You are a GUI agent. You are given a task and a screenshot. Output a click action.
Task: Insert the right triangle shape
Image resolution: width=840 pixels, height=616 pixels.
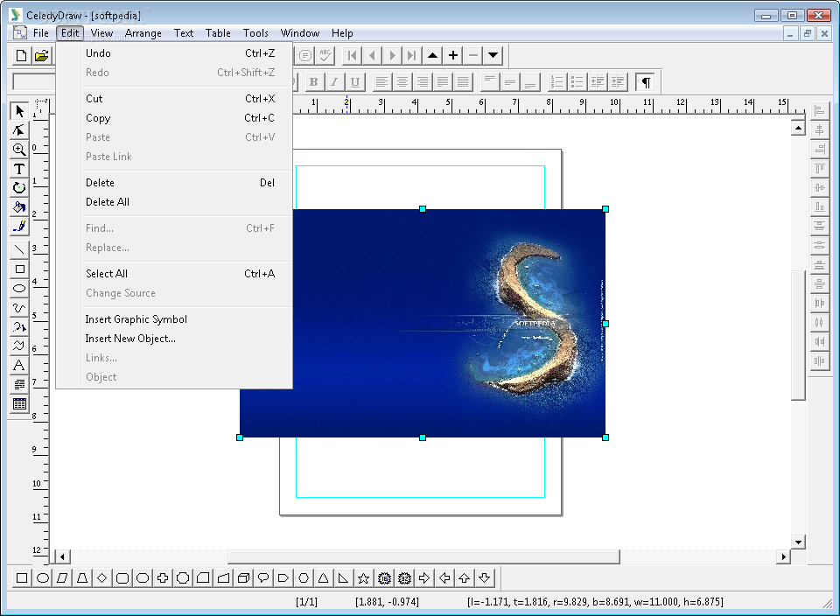[x=343, y=578]
